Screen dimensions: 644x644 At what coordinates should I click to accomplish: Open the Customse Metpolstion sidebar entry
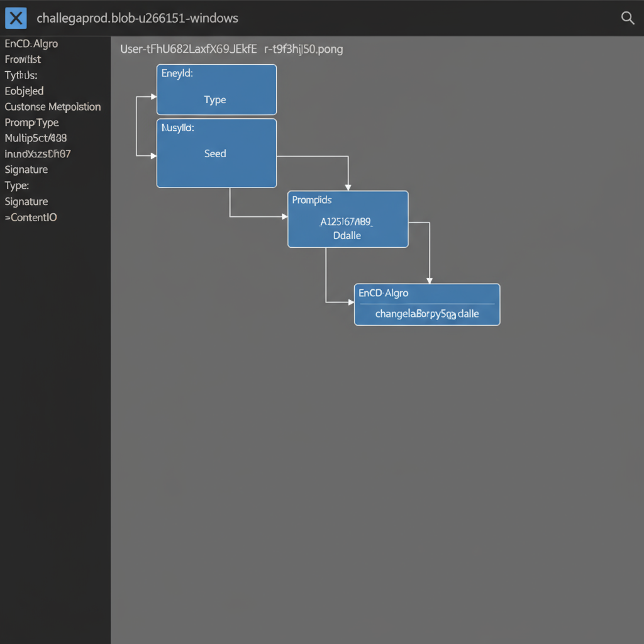(x=53, y=107)
